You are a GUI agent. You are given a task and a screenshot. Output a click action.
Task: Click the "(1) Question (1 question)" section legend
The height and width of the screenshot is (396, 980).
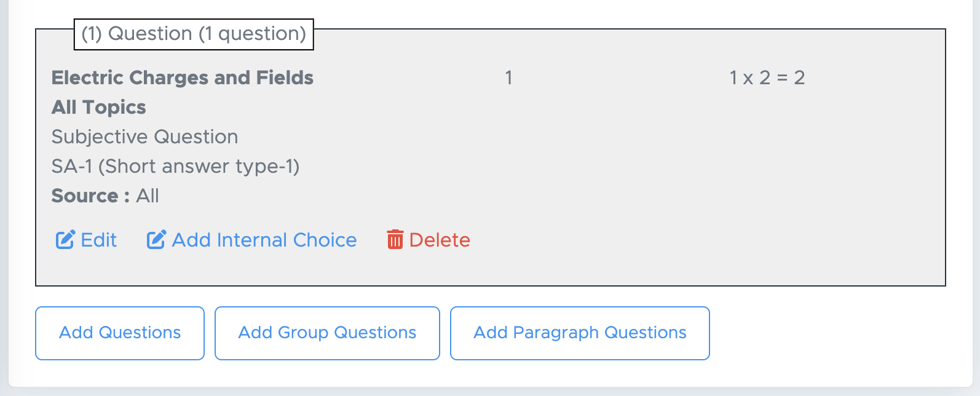194,34
